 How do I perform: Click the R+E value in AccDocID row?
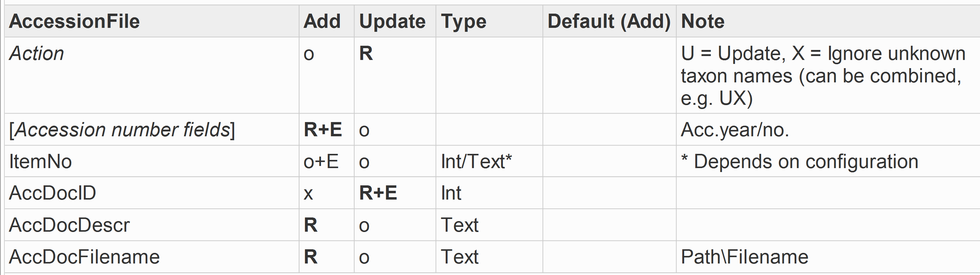(378, 193)
